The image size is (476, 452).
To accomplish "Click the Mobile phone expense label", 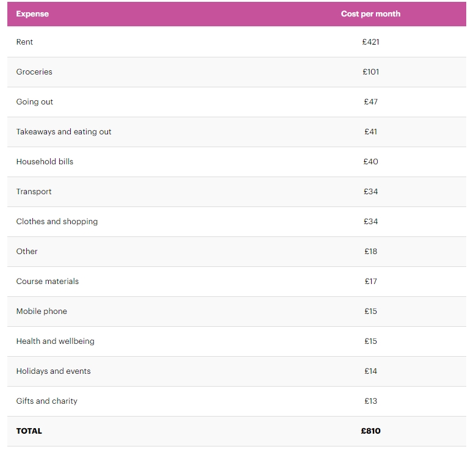I will pyautogui.click(x=41, y=312).
